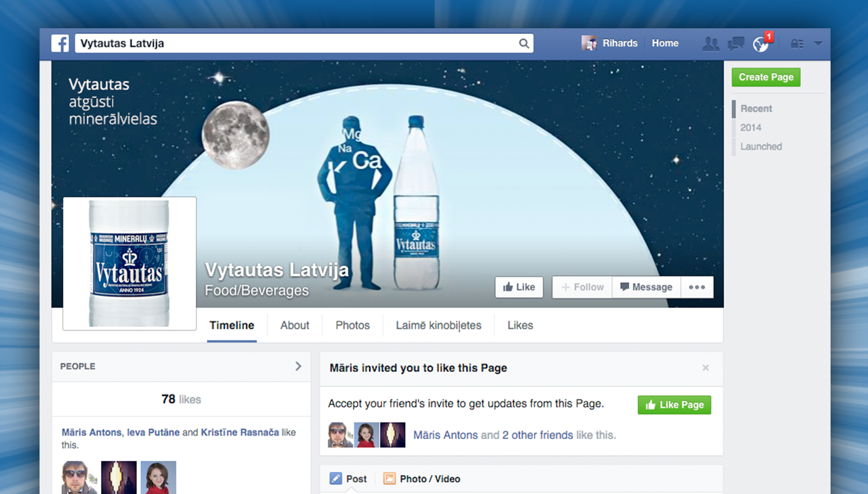868x494 pixels.
Task: Select the Post composer icon
Action: pos(334,478)
